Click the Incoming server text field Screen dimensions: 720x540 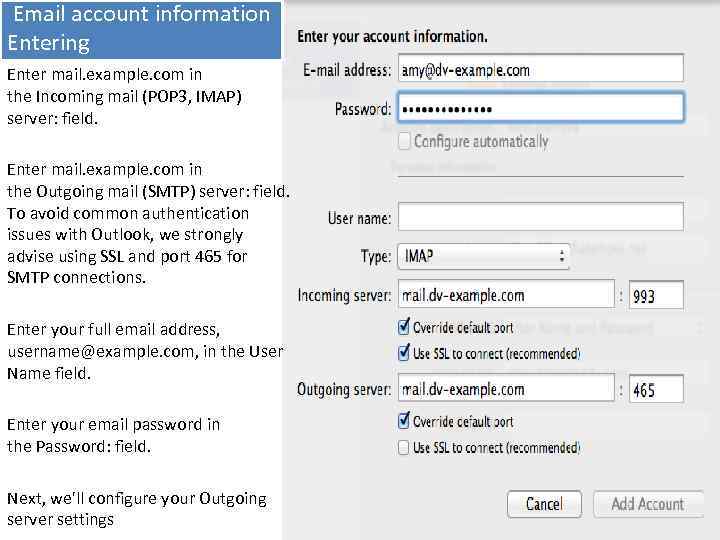pyautogui.click(x=505, y=294)
